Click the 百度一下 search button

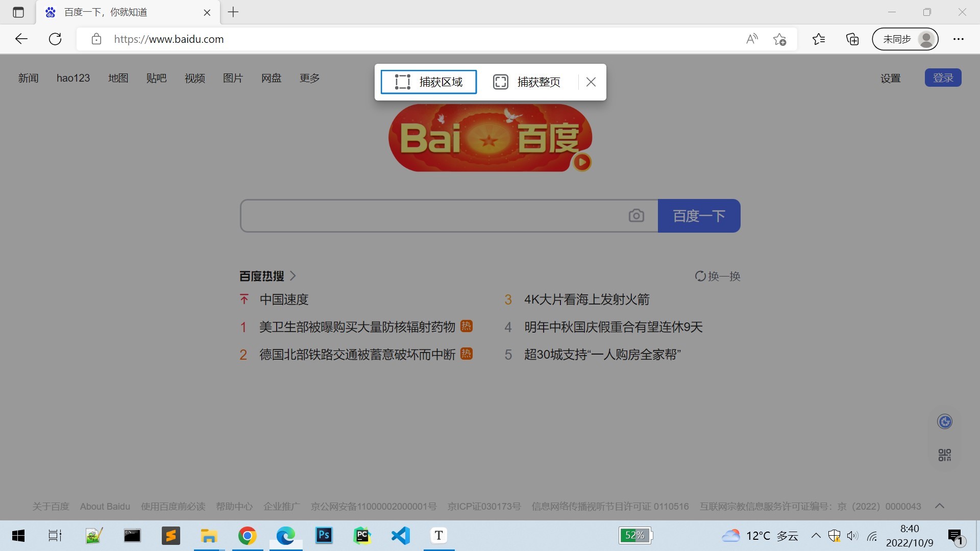(699, 216)
